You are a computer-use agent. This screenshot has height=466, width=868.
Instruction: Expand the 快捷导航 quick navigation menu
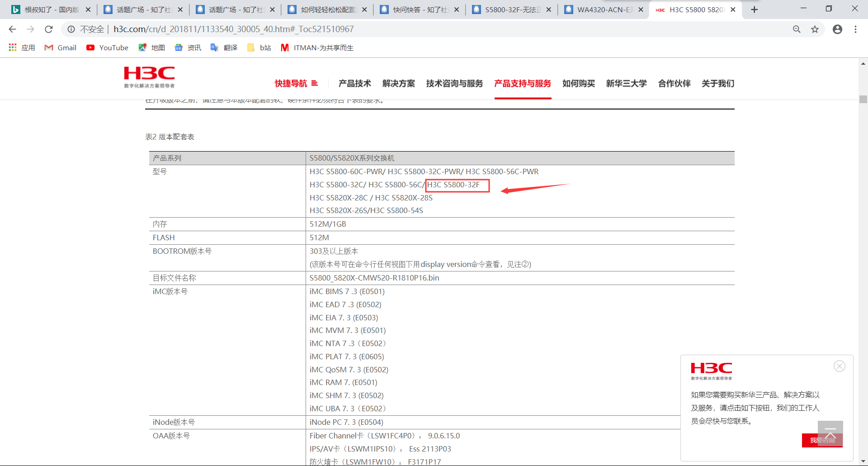pyautogui.click(x=296, y=83)
